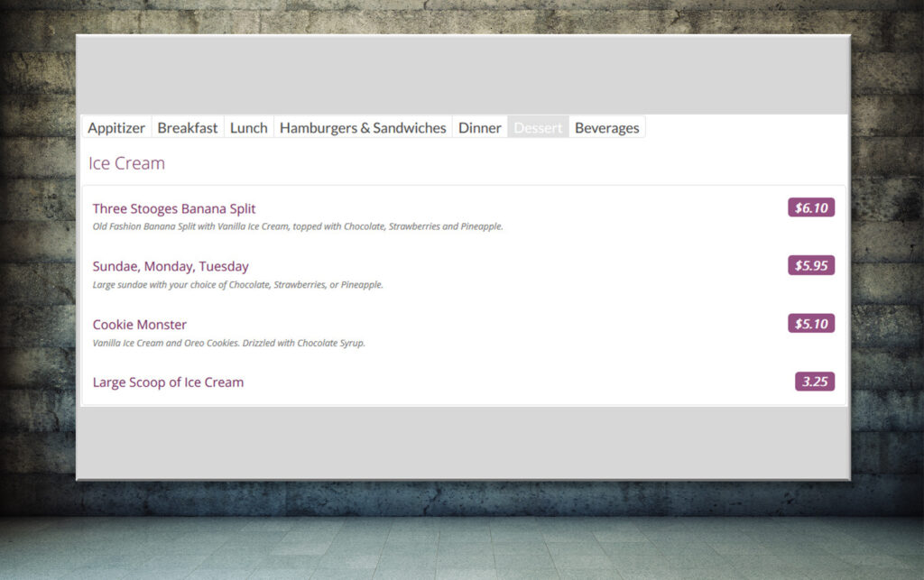Switch to the Breakfast tab

coord(188,128)
